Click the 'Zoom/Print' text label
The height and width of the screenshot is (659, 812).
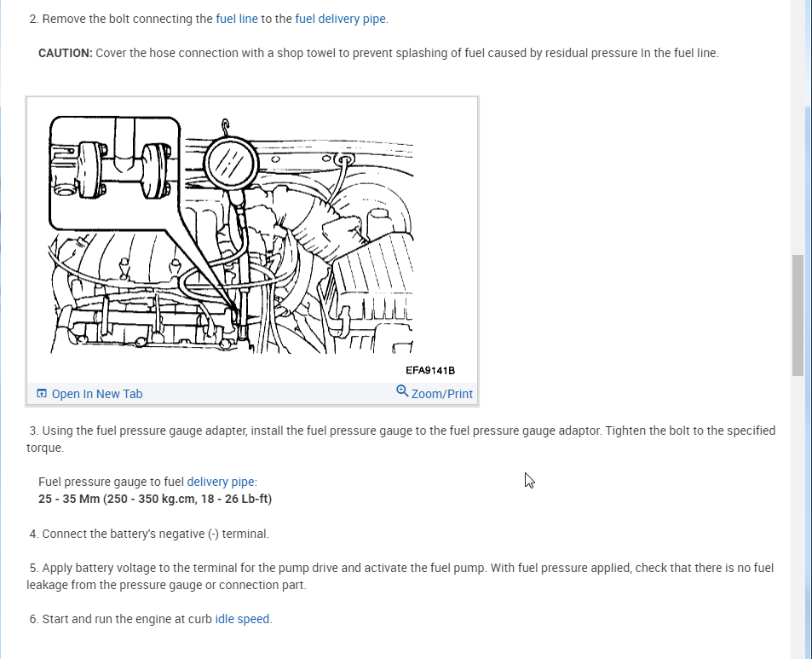click(441, 394)
